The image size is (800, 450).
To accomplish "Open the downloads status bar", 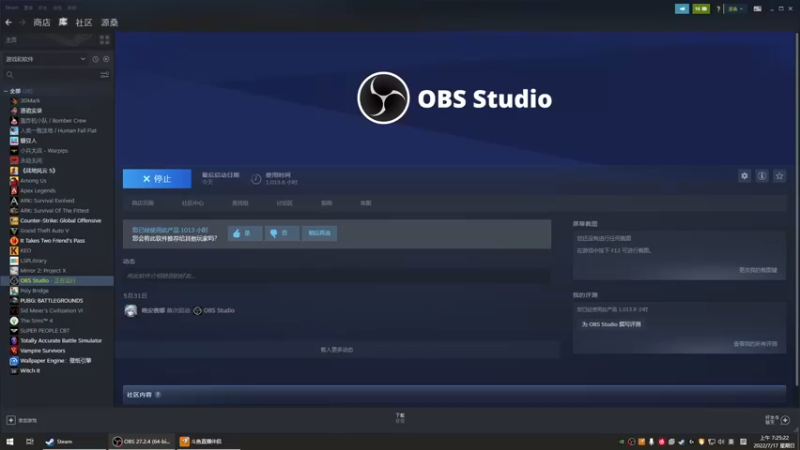I will tap(400, 418).
